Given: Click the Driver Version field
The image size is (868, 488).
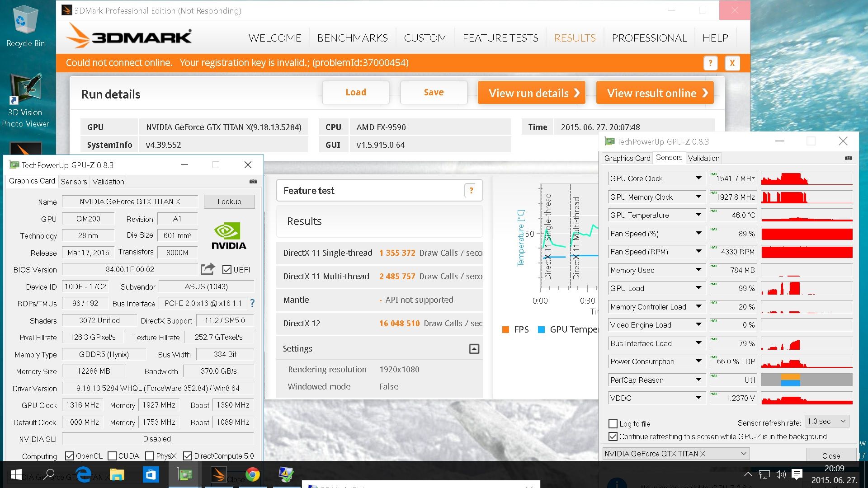Looking at the screenshot, I should (x=158, y=388).
